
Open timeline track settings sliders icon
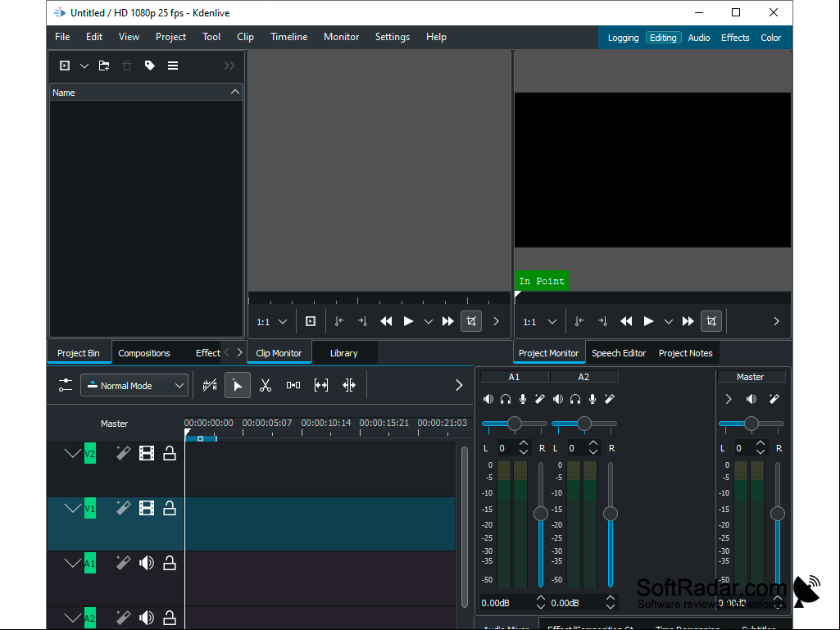66,385
